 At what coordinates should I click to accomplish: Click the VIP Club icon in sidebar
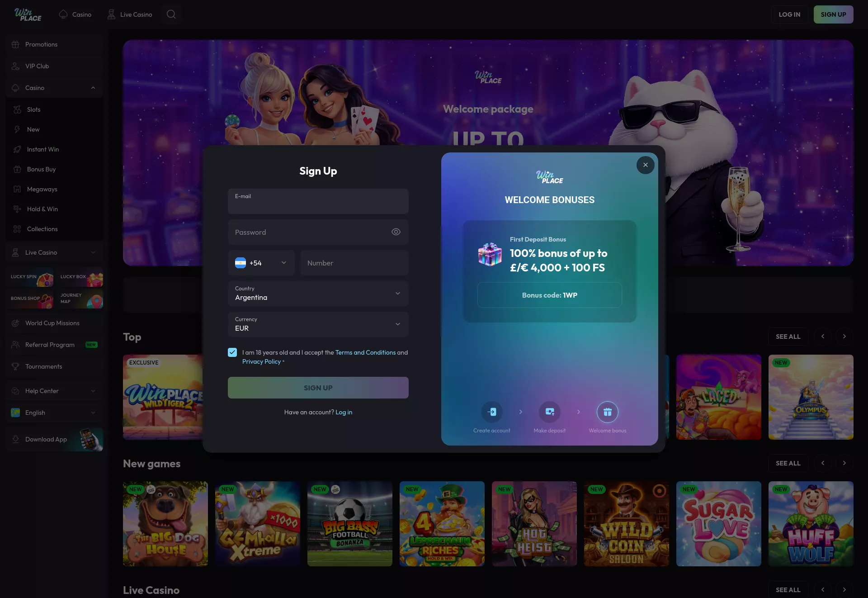click(x=15, y=66)
